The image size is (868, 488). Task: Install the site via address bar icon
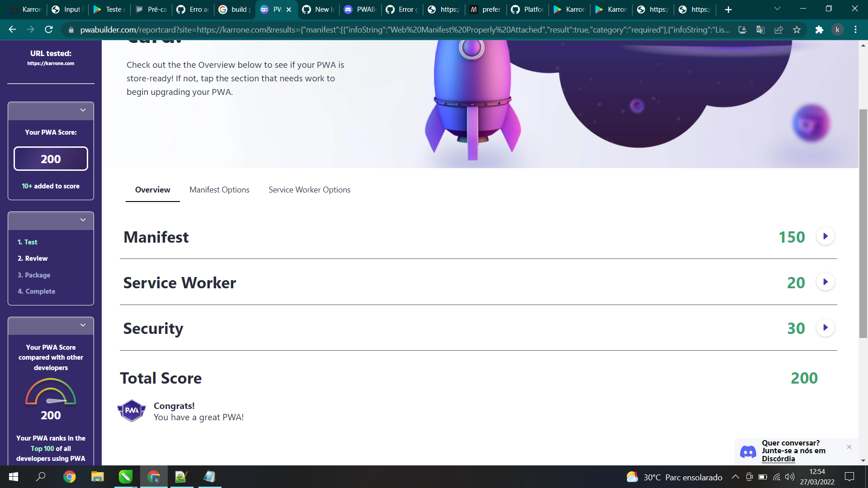tap(743, 29)
